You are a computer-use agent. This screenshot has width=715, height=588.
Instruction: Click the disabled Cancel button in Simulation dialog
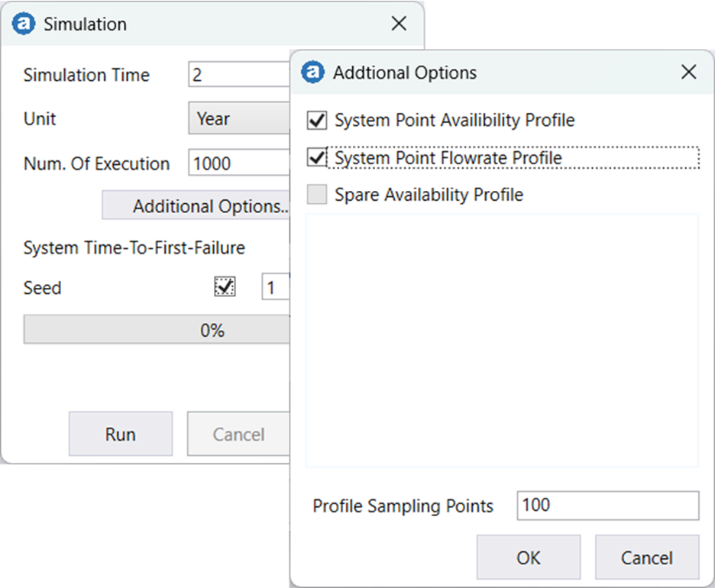point(238,433)
